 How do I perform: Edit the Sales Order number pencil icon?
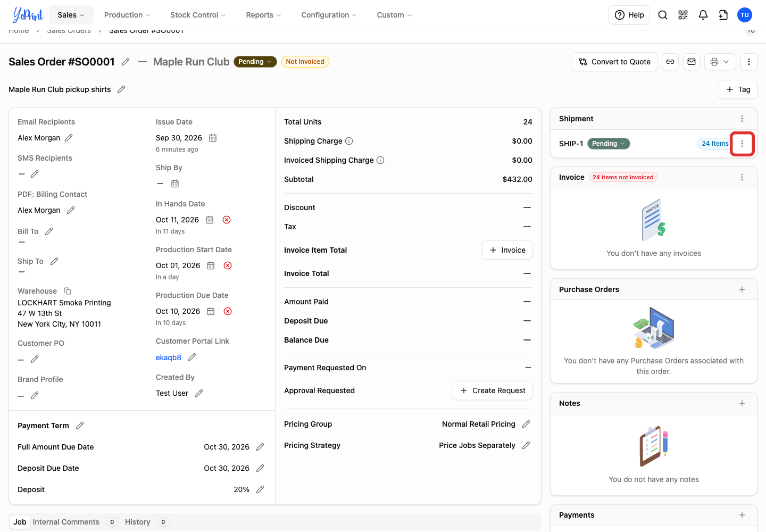click(x=126, y=62)
